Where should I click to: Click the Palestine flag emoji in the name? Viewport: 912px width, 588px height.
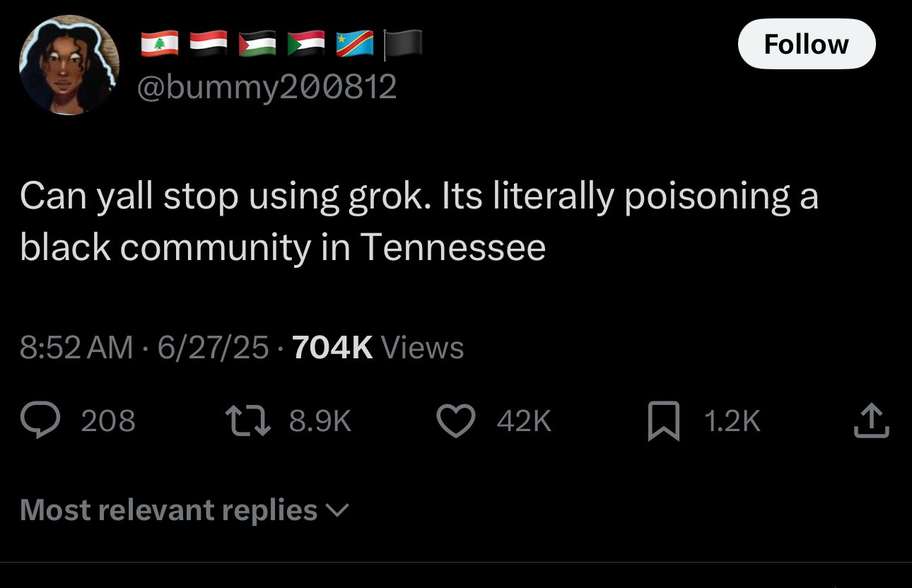[257, 43]
